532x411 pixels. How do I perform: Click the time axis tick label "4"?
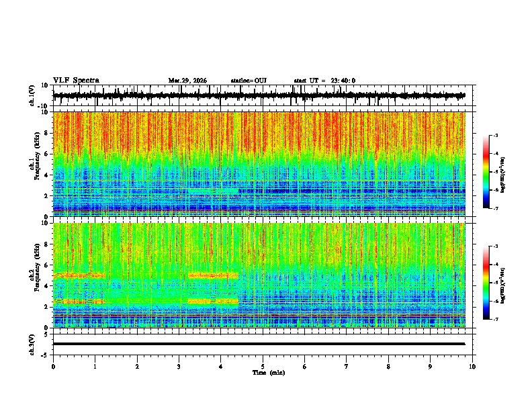(220, 367)
